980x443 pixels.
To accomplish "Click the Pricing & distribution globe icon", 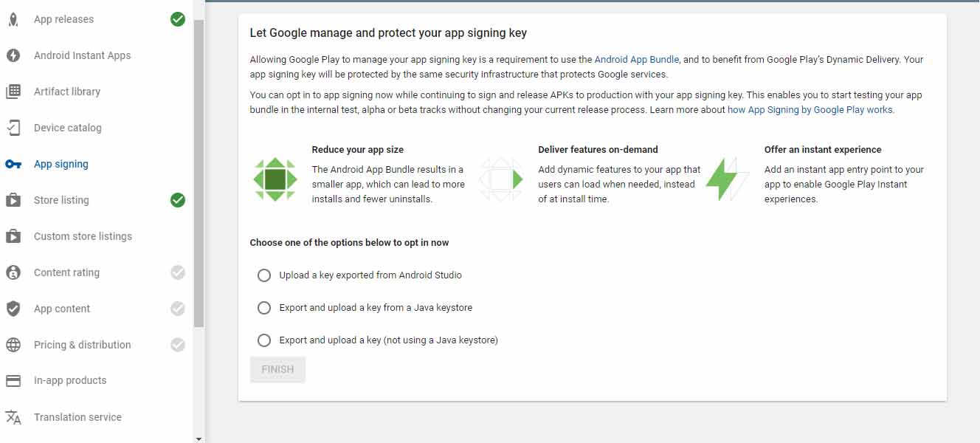I will pos(13,345).
